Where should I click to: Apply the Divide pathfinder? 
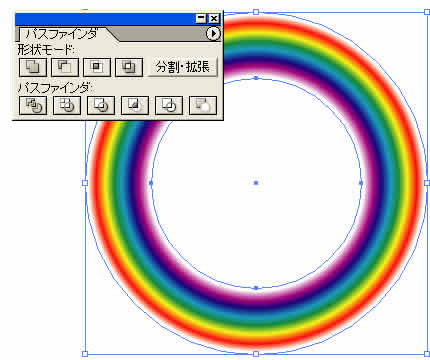tap(33, 105)
